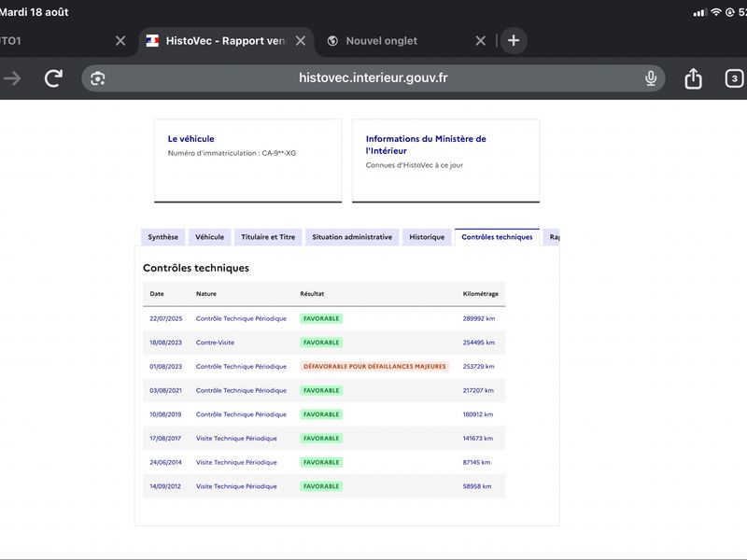Tap the forward navigation arrow
The image size is (747, 560).
[12, 78]
